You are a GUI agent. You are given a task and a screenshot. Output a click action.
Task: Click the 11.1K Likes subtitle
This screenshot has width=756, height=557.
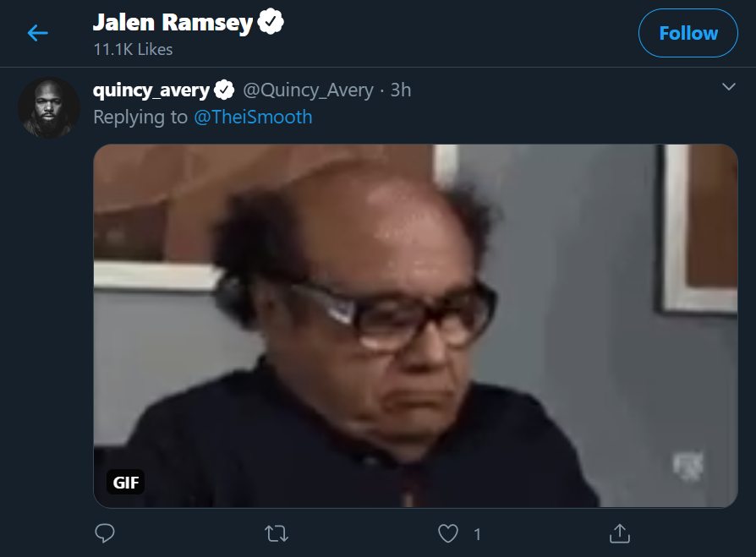pos(133,50)
